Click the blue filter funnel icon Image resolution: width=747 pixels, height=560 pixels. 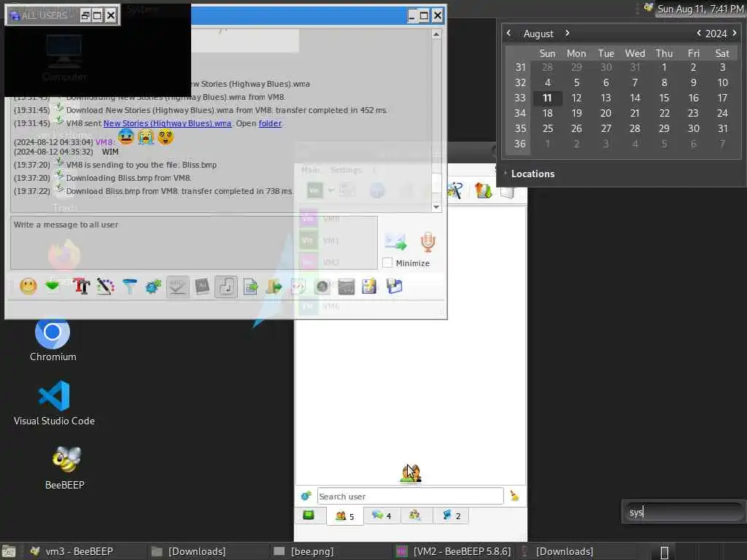[x=130, y=286]
